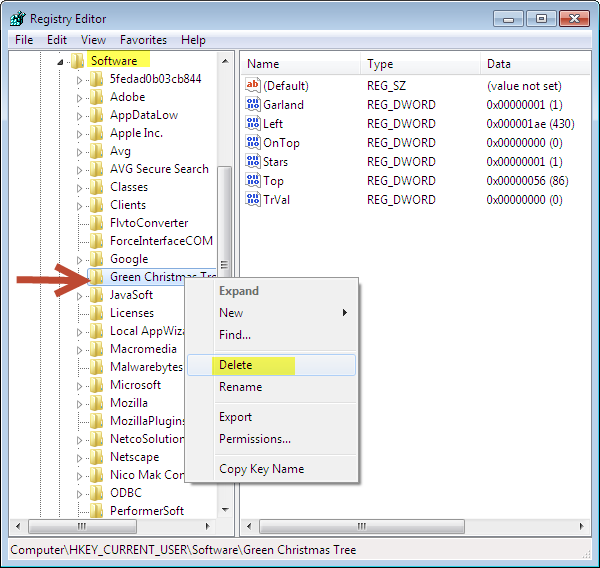Click the AppDataLow key folder icon
Screen dimensions: 600x568
pos(96,115)
